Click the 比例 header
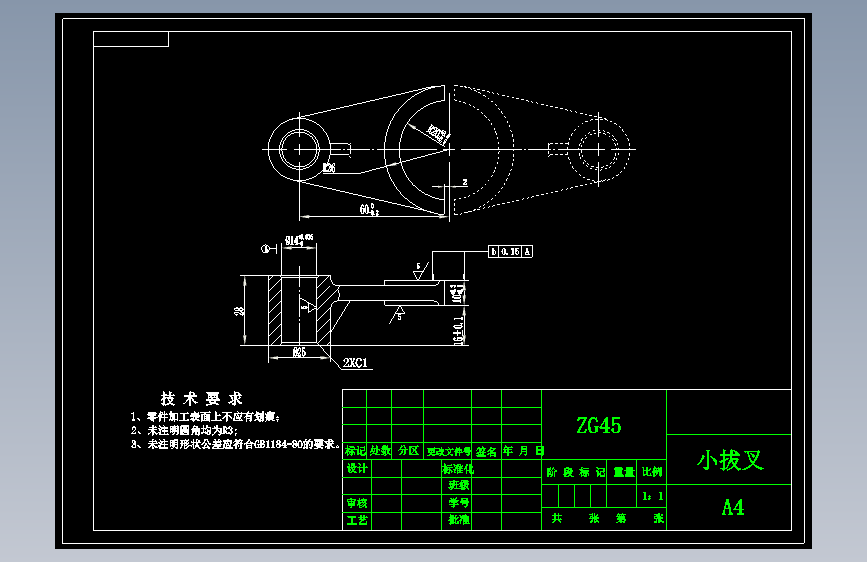Image resolution: width=867 pixels, height=562 pixels. coord(652,472)
